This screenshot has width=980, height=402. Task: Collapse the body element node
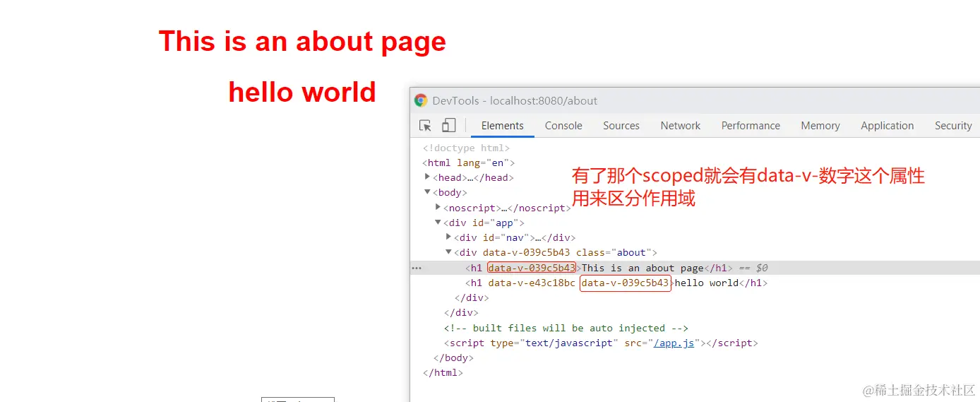(x=427, y=192)
